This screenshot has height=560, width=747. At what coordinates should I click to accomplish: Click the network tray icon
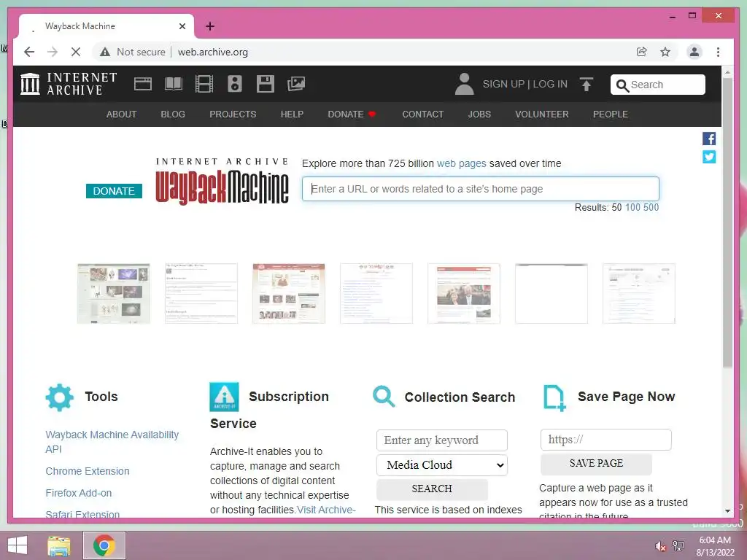pyautogui.click(x=678, y=546)
